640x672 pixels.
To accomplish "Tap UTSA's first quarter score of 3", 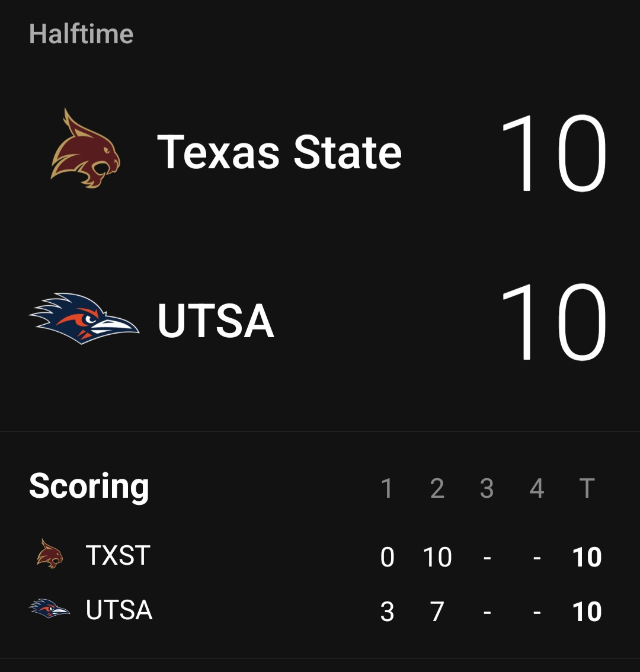I will click(x=387, y=612).
